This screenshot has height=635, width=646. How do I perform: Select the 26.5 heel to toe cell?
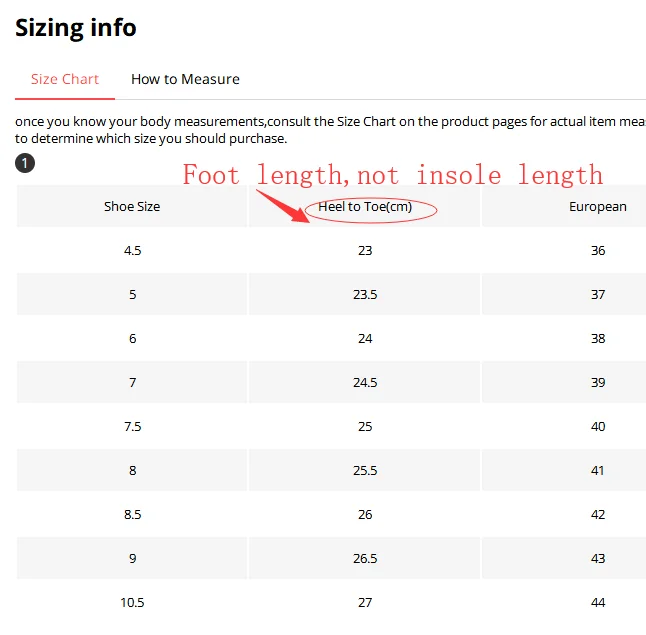pos(365,558)
